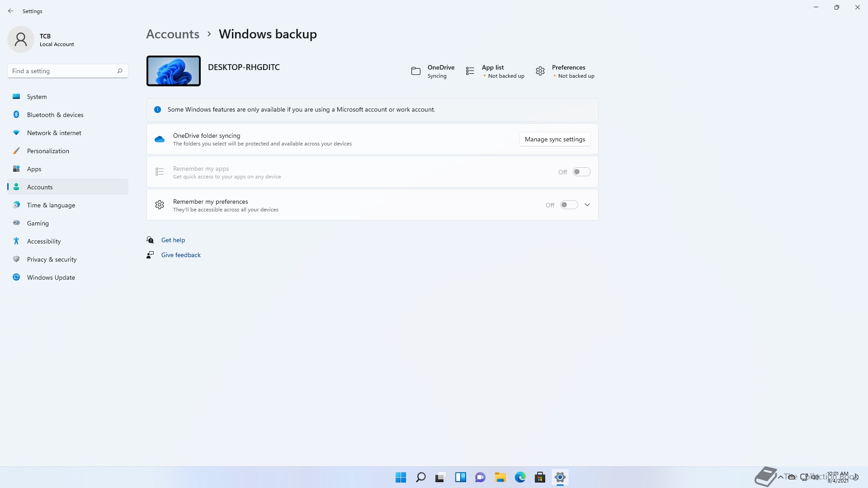Click the TCB Local Account name
The image size is (868, 488).
57,40
